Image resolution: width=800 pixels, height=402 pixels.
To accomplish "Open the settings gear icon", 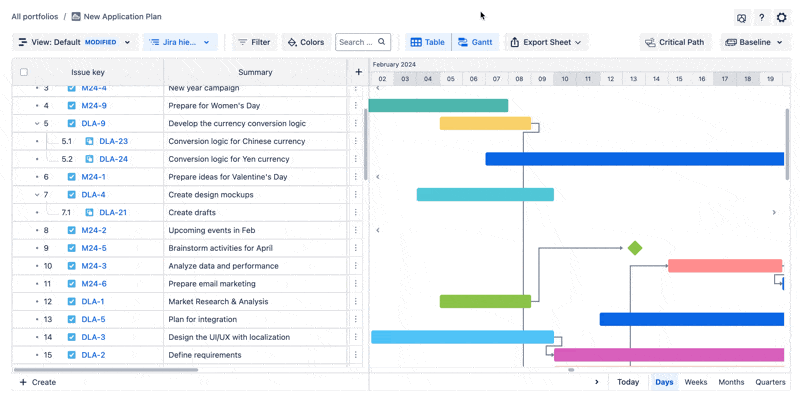I will (x=781, y=18).
